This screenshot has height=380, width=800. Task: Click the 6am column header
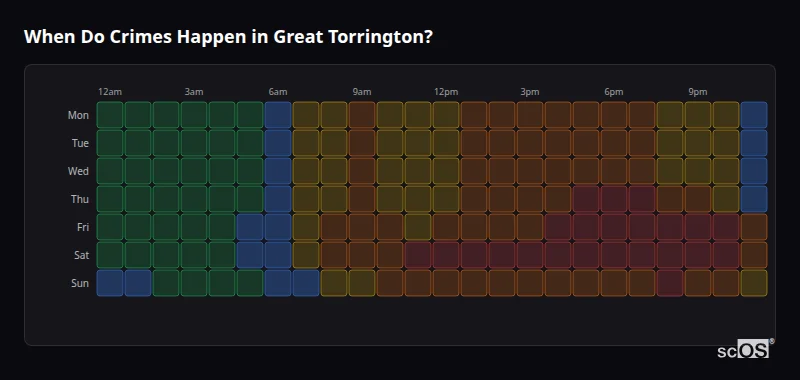(278, 92)
